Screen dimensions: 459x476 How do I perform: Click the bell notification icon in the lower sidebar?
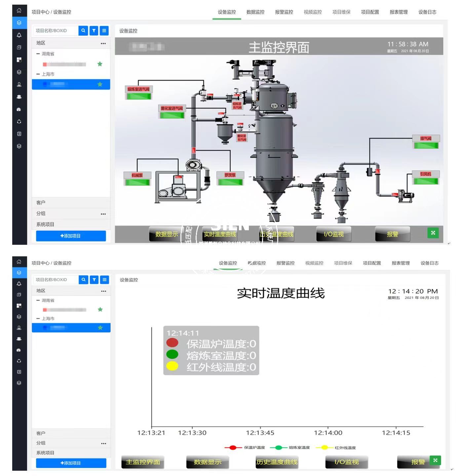pos(19,284)
